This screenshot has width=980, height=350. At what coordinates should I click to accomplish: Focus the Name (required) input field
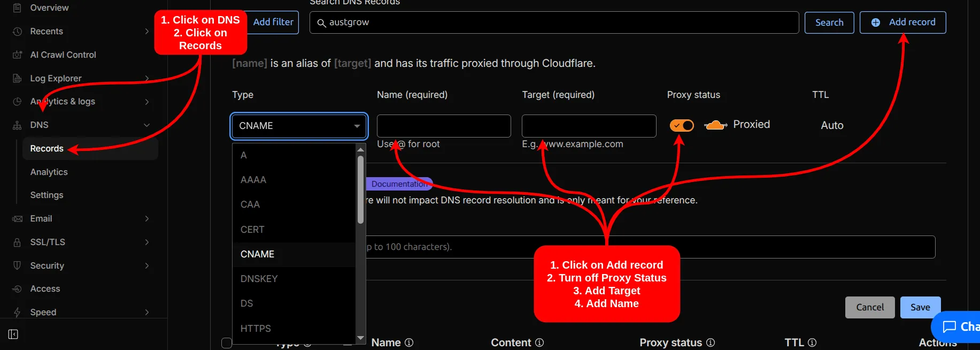click(444, 126)
